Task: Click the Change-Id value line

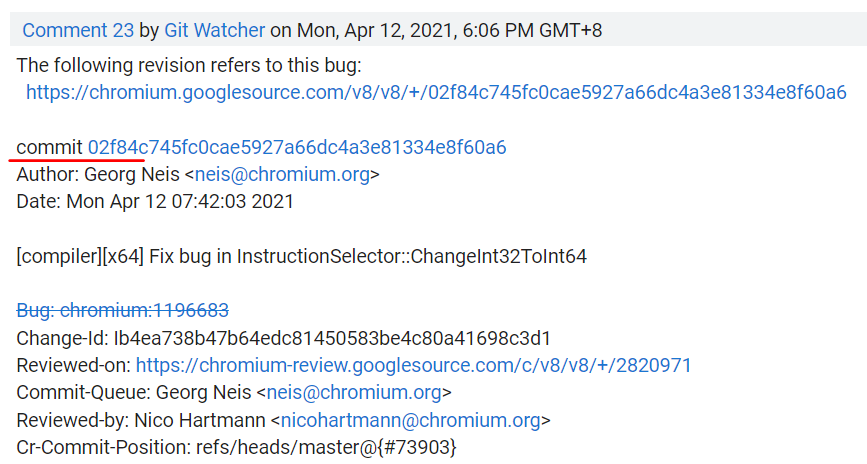Action: coord(284,338)
